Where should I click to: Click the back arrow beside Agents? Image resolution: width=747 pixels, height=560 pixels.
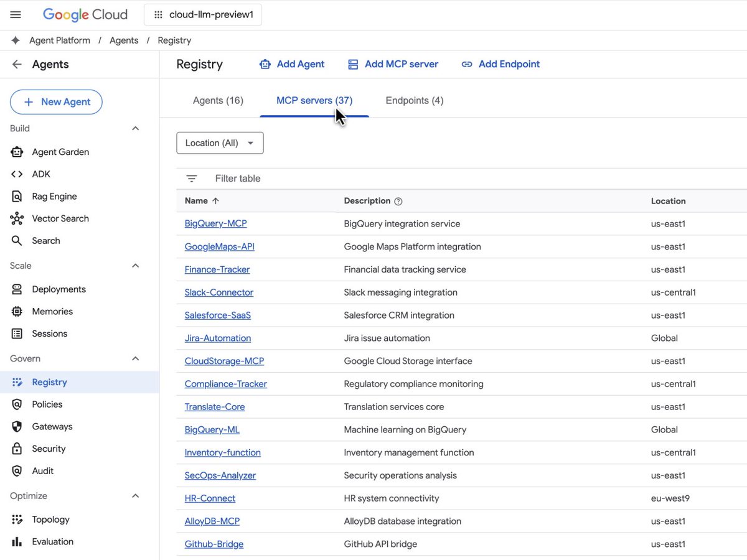17,64
